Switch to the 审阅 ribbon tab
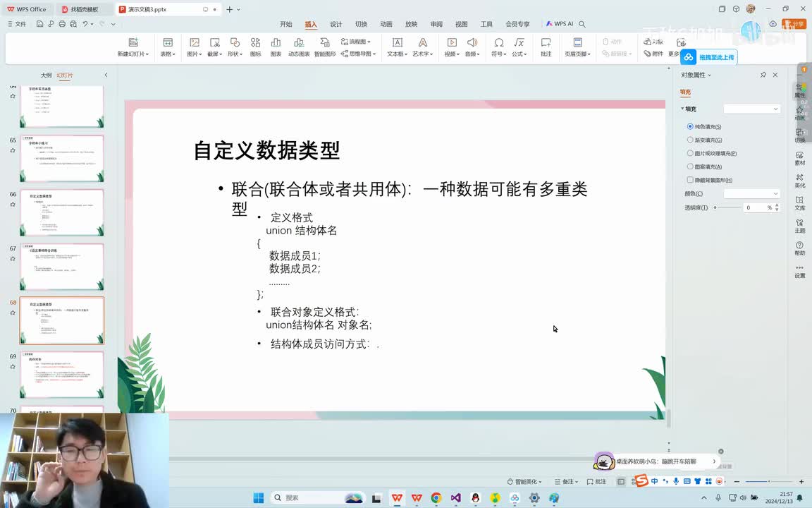The image size is (812, 508). [436, 24]
